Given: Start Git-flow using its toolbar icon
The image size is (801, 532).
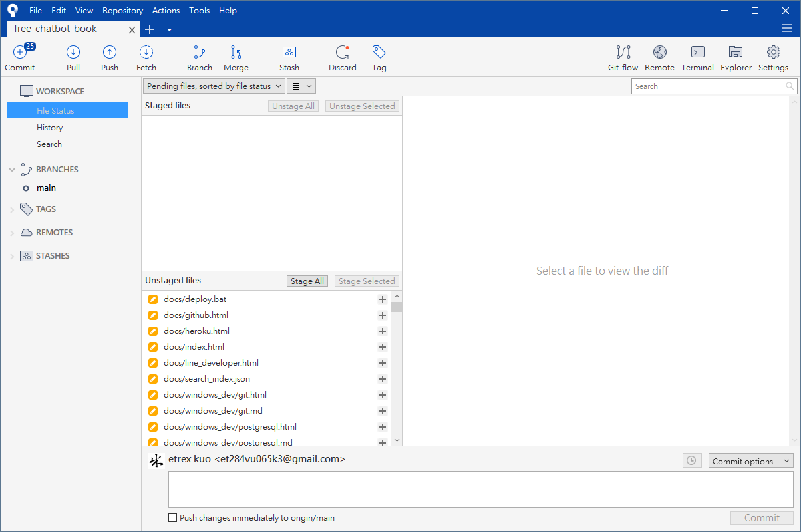Looking at the screenshot, I should click(623, 58).
